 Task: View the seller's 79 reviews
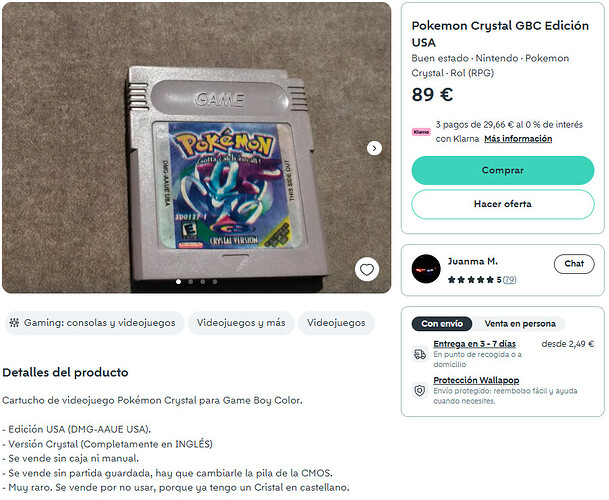[510, 280]
